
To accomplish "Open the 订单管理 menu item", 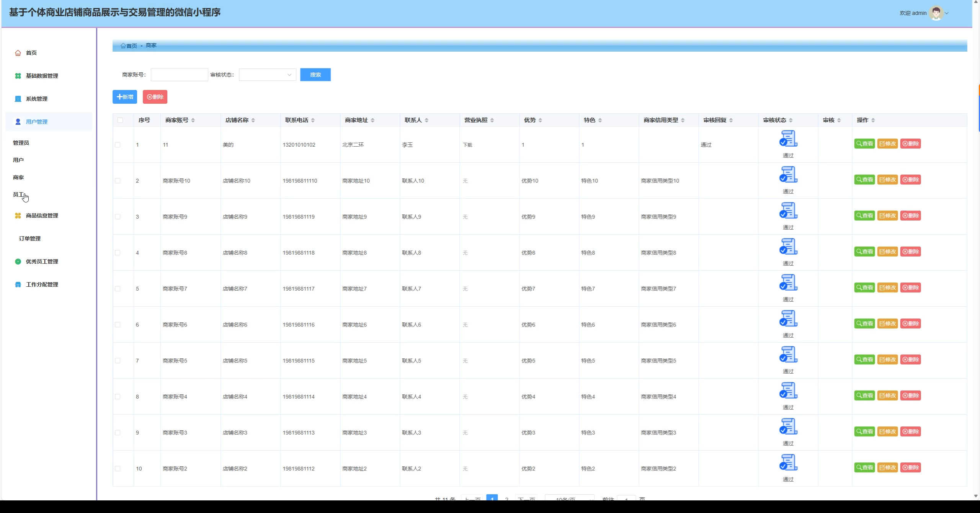I will click(30, 239).
